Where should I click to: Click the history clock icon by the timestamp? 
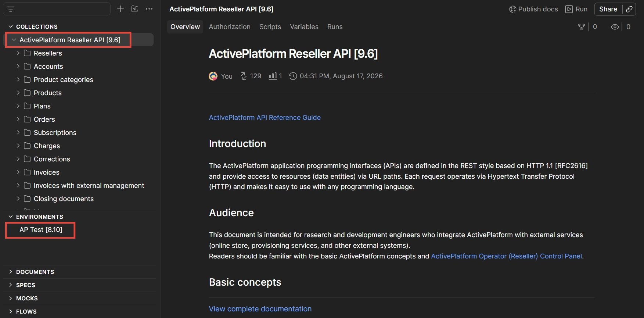click(293, 76)
